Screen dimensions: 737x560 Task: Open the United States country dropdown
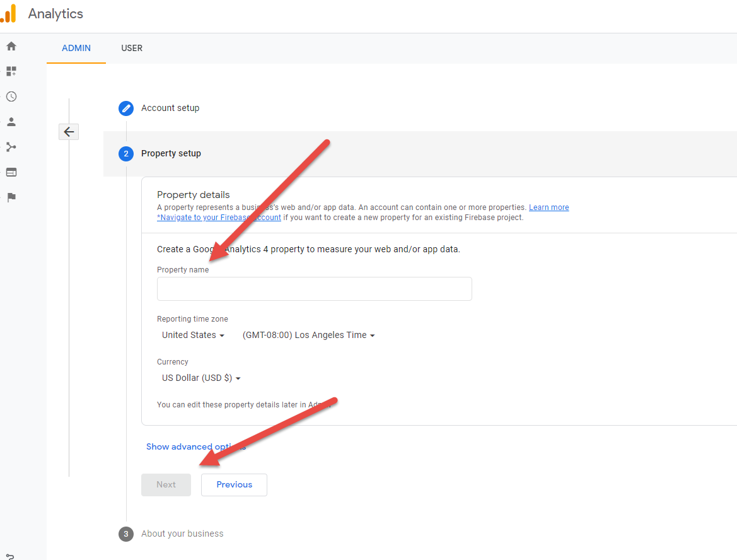point(193,335)
